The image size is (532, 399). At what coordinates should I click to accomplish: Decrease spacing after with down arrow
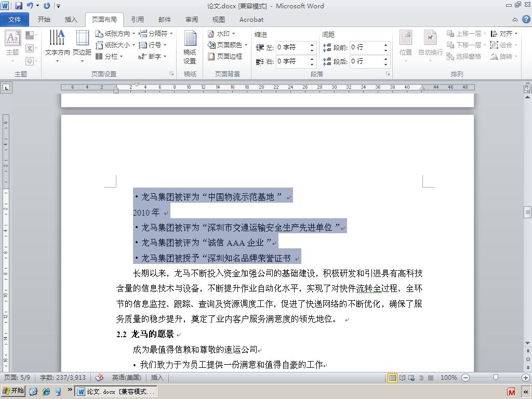[386, 64]
